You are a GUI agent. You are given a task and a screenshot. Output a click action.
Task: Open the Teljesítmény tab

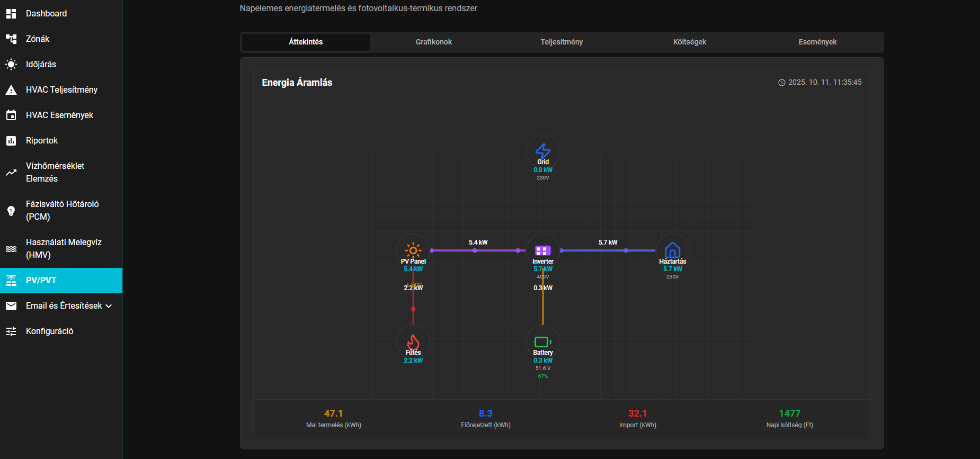click(x=562, y=42)
